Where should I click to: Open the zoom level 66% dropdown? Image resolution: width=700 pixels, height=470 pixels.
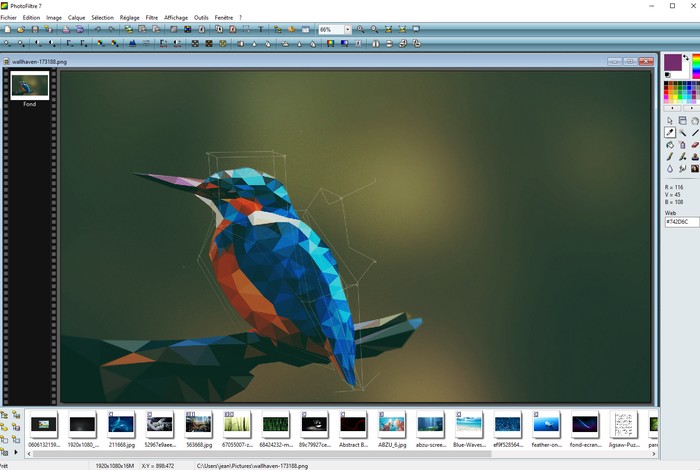348,30
